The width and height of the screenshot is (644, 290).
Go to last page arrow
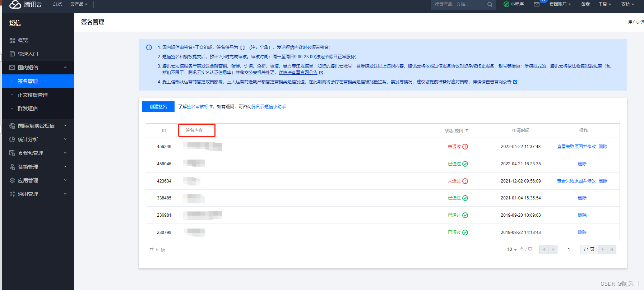[612, 249]
